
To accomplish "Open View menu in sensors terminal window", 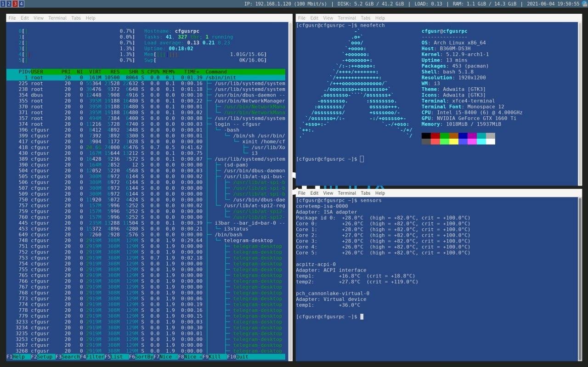I will pyautogui.click(x=328, y=193).
